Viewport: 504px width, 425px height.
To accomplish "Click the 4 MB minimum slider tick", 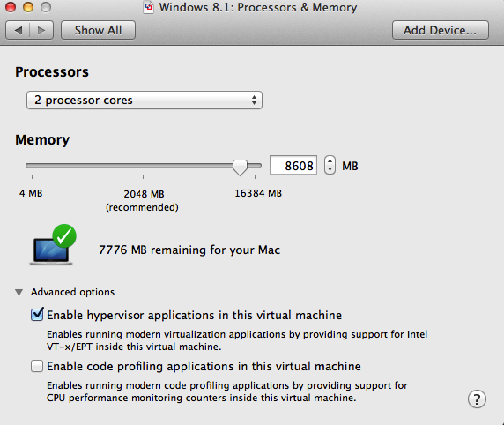I will (x=32, y=176).
